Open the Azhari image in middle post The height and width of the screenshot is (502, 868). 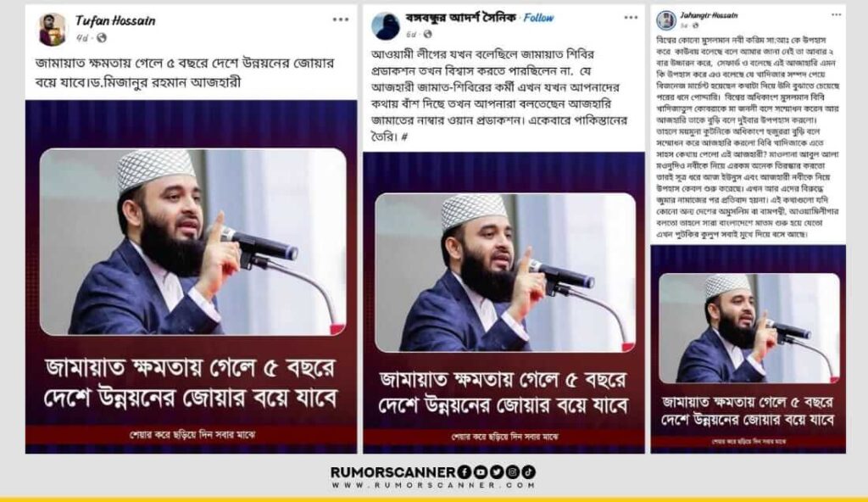[504, 303]
